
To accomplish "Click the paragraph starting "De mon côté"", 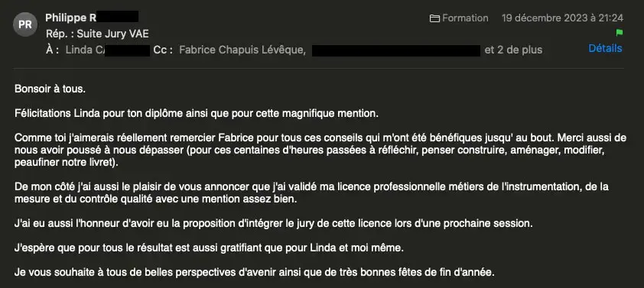I will point(311,193).
